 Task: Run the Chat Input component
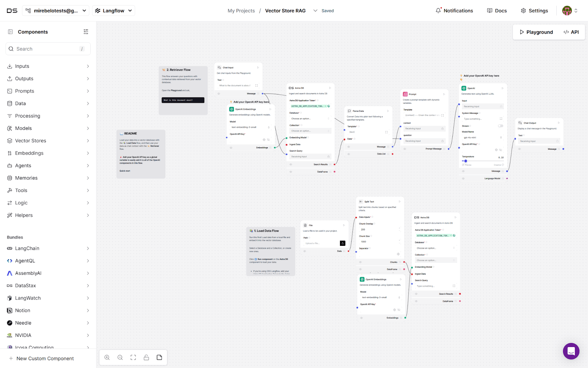point(258,67)
